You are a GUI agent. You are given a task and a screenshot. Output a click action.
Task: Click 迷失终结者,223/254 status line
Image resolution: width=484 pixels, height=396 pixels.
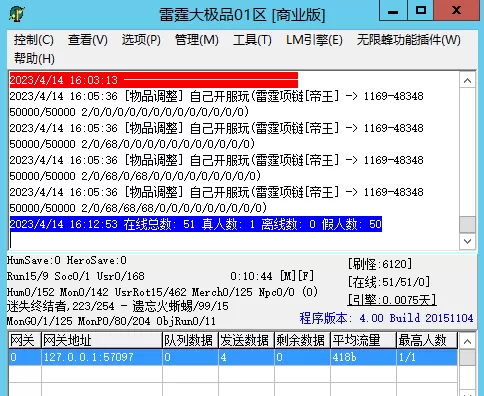[118, 306]
